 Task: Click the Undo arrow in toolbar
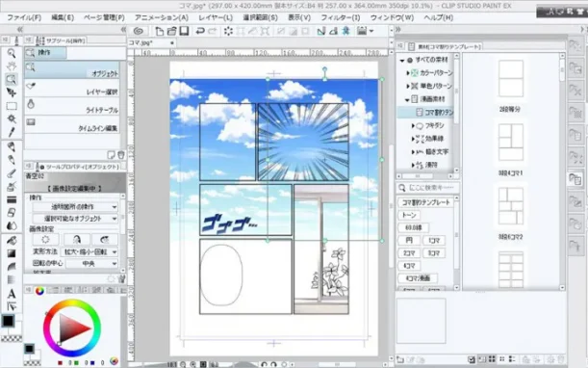pyautogui.click(x=200, y=31)
